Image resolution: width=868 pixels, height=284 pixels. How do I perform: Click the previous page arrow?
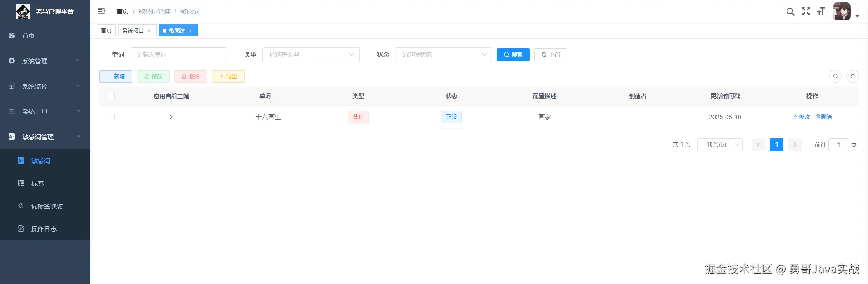pos(759,145)
